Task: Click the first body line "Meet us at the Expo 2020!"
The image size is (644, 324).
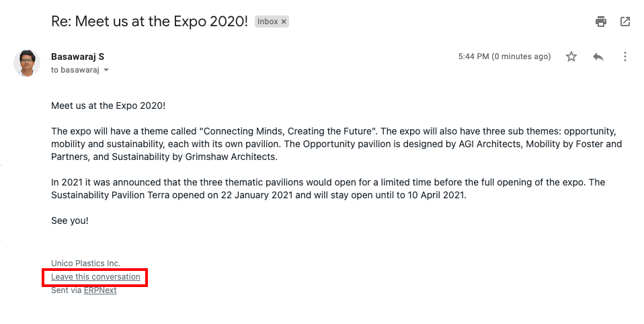Action: click(x=108, y=106)
